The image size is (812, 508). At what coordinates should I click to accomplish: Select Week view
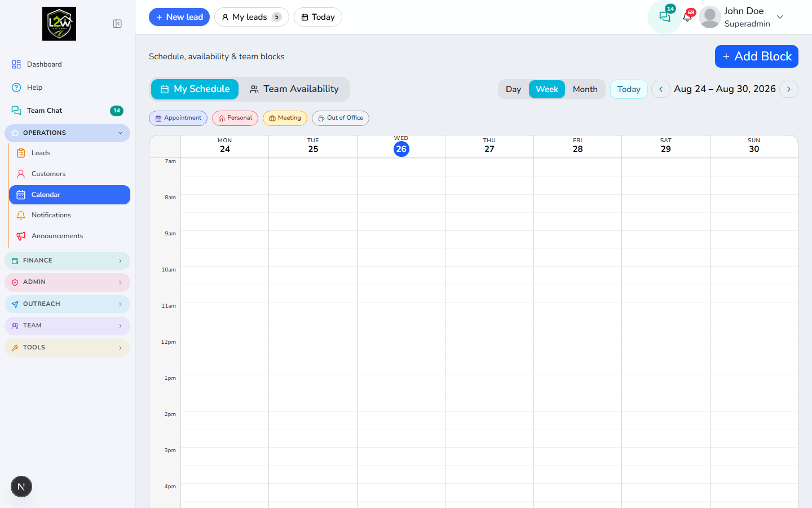[x=547, y=89]
